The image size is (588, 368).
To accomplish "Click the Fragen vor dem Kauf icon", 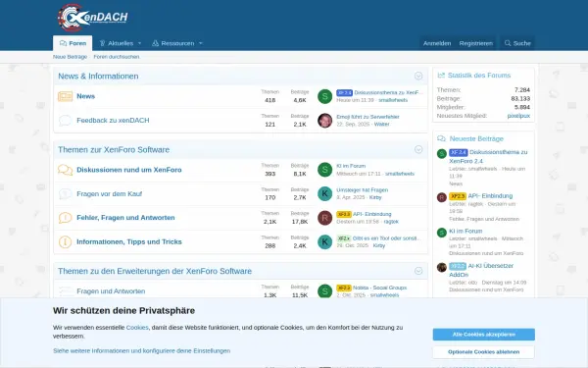I will [x=65, y=194].
